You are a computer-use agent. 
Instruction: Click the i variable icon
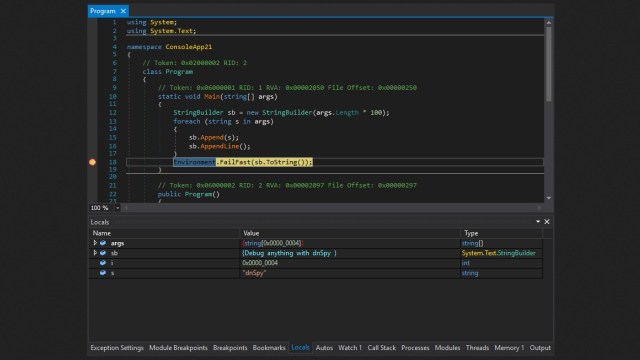103,263
